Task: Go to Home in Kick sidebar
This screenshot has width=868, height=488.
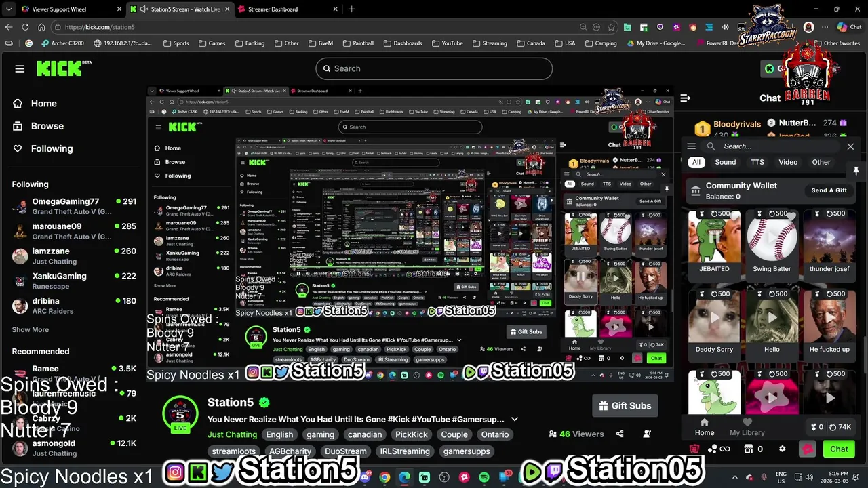Action: pos(35,104)
